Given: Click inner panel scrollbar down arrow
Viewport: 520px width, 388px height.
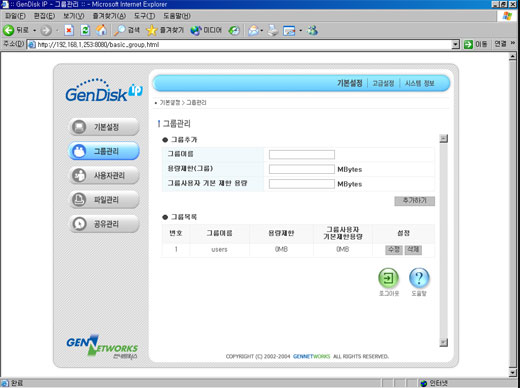Looking at the screenshot, I should tap(444, 342).
